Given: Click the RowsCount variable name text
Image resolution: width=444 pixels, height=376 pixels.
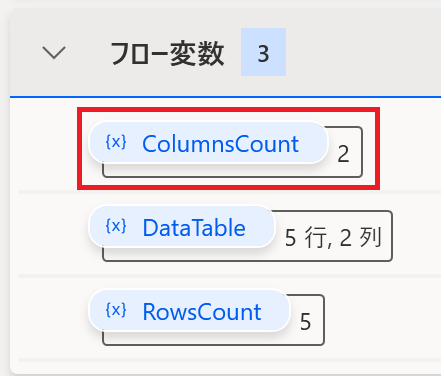Looking at the screenshot, I should click(x=202, y=312).
